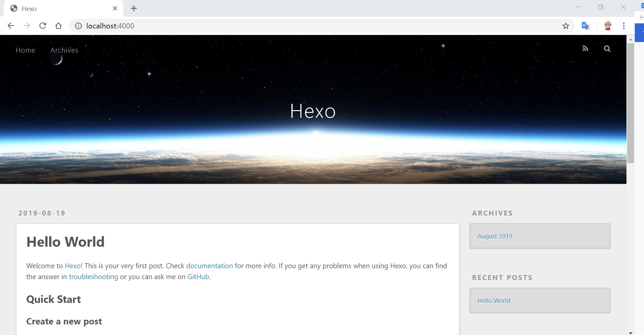This screenshot has height=335, width=644.
Task: Open the troubleshooting link
Action: coord(93,277)
